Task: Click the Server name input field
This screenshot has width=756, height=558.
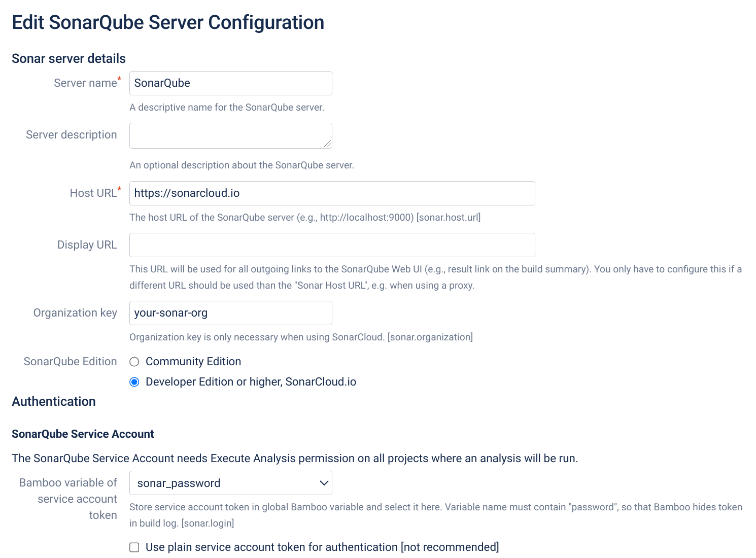Action: pyautogui.click(x=230, y=83)
